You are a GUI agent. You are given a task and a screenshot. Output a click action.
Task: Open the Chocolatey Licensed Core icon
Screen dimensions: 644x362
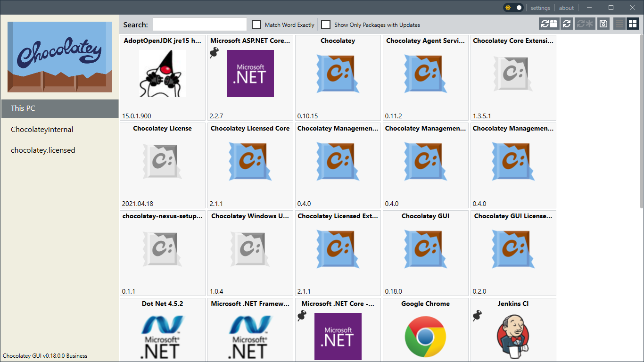(x=250, y=161)
